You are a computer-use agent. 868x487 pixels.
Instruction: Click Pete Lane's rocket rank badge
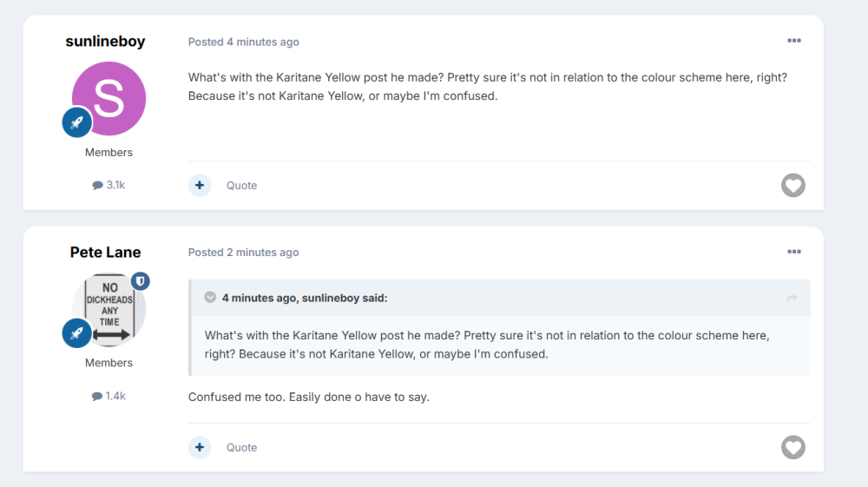(x=77, y=332)
